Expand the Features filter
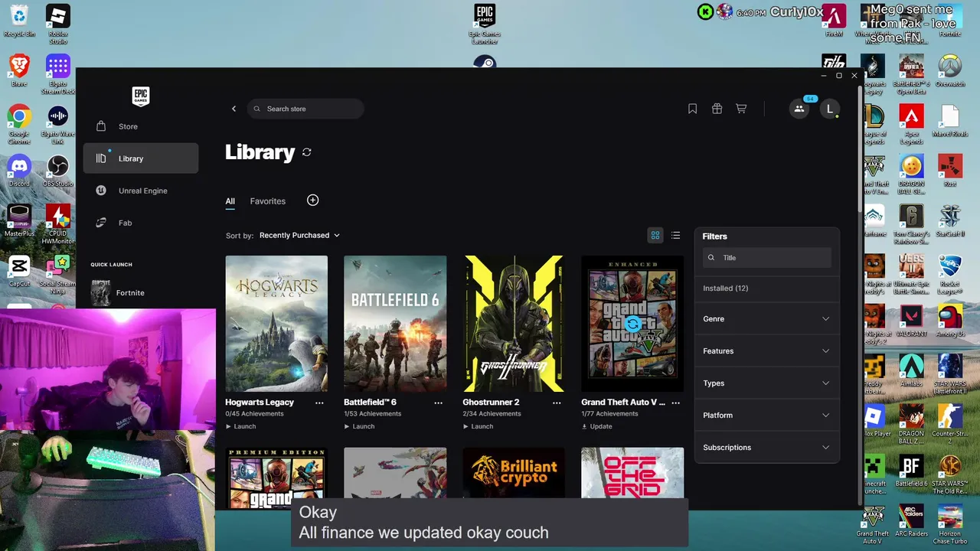Viewport: 980px width, 551px height. [766, 351]
